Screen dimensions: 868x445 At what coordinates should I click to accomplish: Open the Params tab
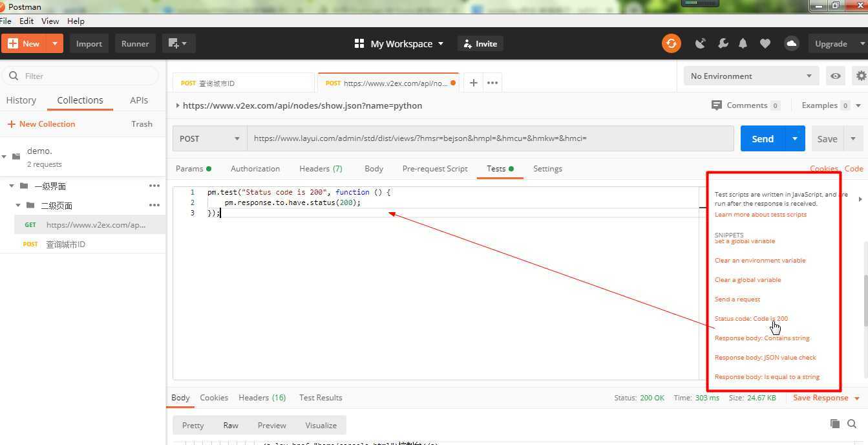pos(193,168)
